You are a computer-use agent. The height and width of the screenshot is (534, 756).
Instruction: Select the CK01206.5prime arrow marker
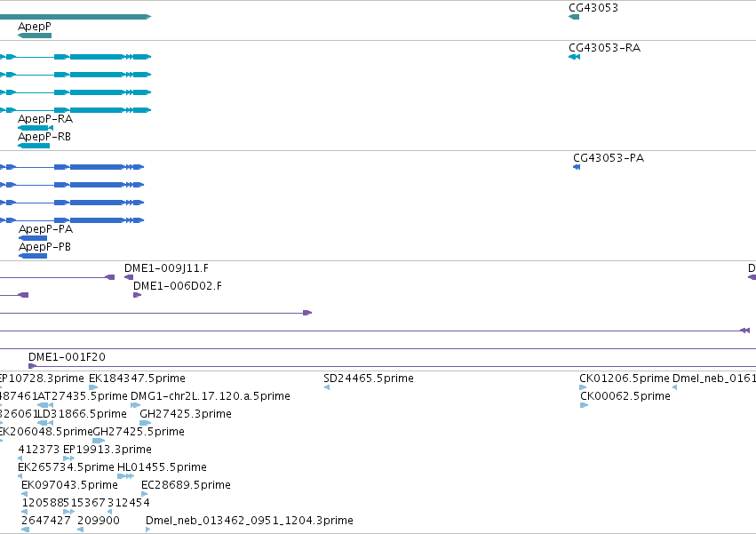[x=583, y=387]
